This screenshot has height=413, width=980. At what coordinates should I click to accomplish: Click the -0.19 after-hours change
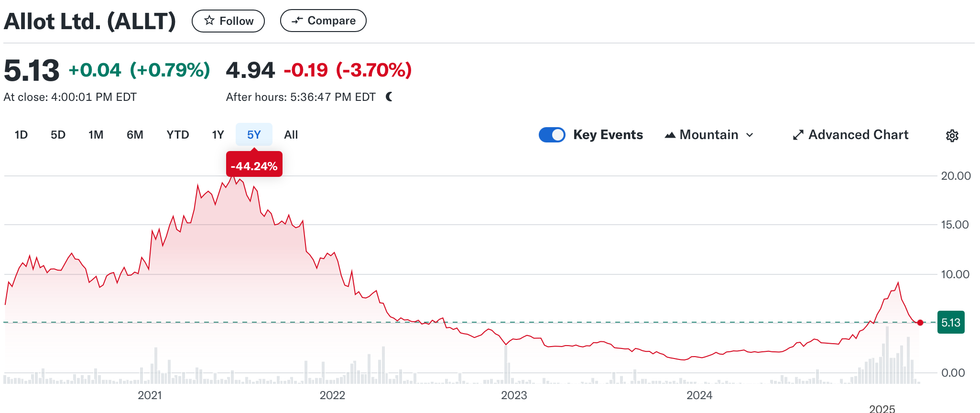pyautogui.click(x=306, y=70)
